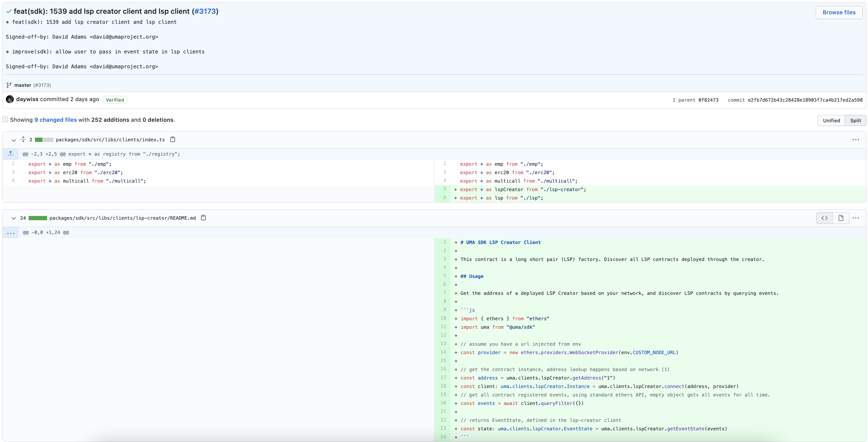
Task: Switch to Unified diff view
Action: 831,121
